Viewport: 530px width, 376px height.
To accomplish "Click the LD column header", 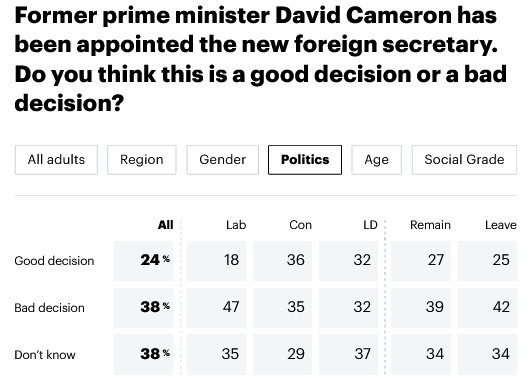I will (370, 225).
